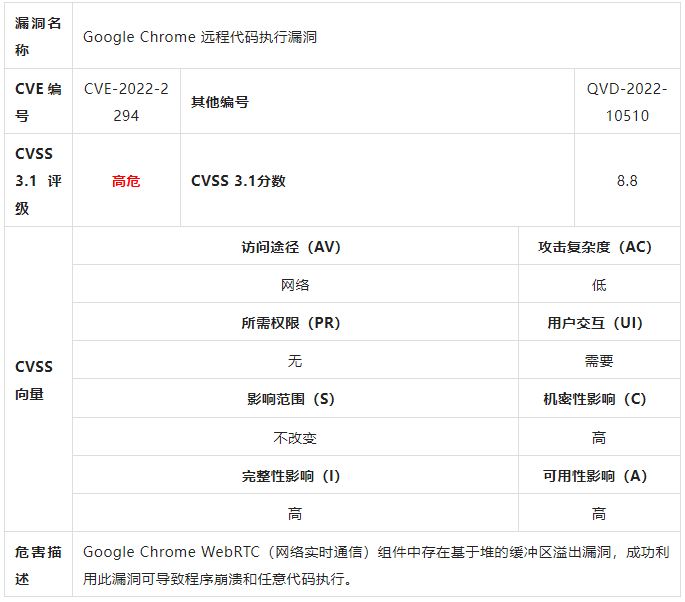Select the '需要' user interaction value
The image size is (685, 602).
(599, 361)
